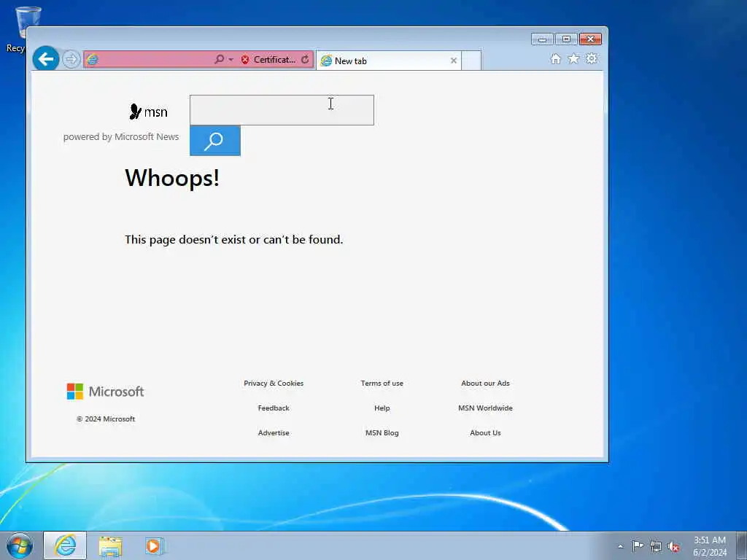Open Tools gear menu
This screenshot has width=747, height=560.
pos(592,58)
